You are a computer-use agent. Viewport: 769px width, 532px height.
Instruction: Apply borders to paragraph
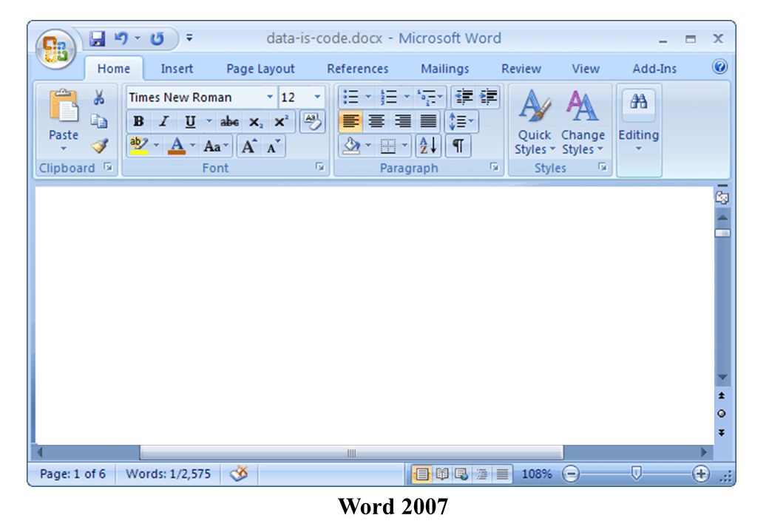pos(388,146)
